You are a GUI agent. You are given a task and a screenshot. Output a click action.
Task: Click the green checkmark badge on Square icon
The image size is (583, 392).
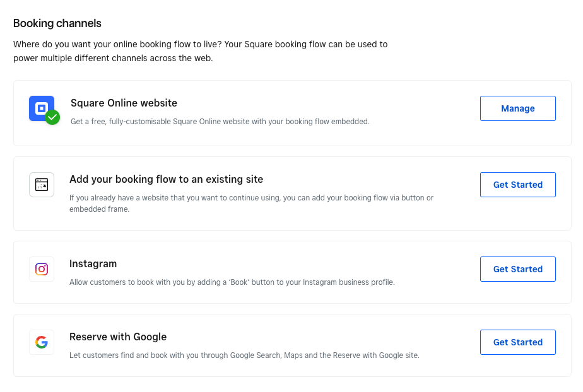[53, 117]
